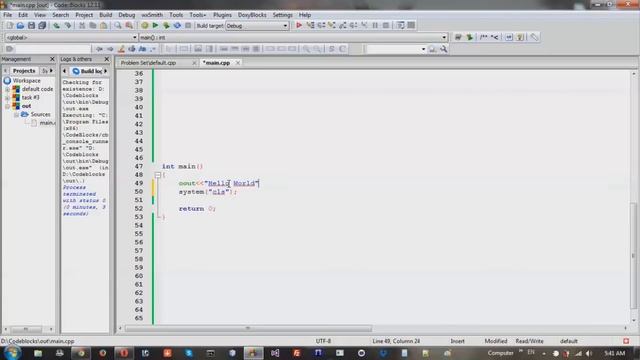Click the Cut scissors icon
640x360 pixels.
click(x=82, y=26)
